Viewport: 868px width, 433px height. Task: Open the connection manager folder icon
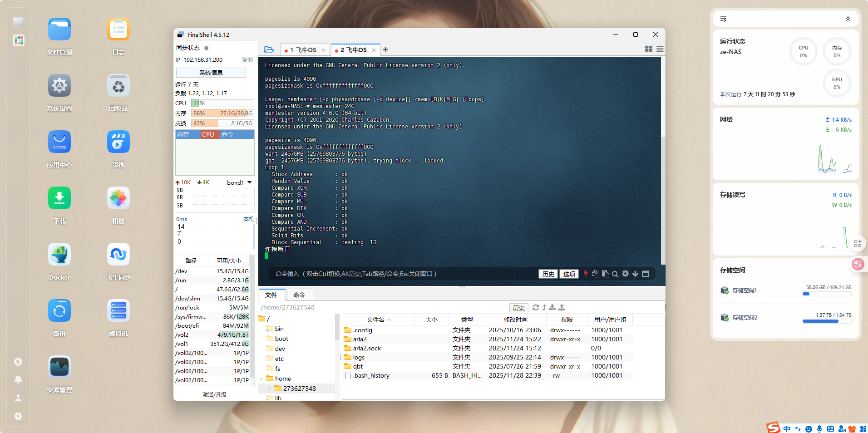click(x=269, y=49)
